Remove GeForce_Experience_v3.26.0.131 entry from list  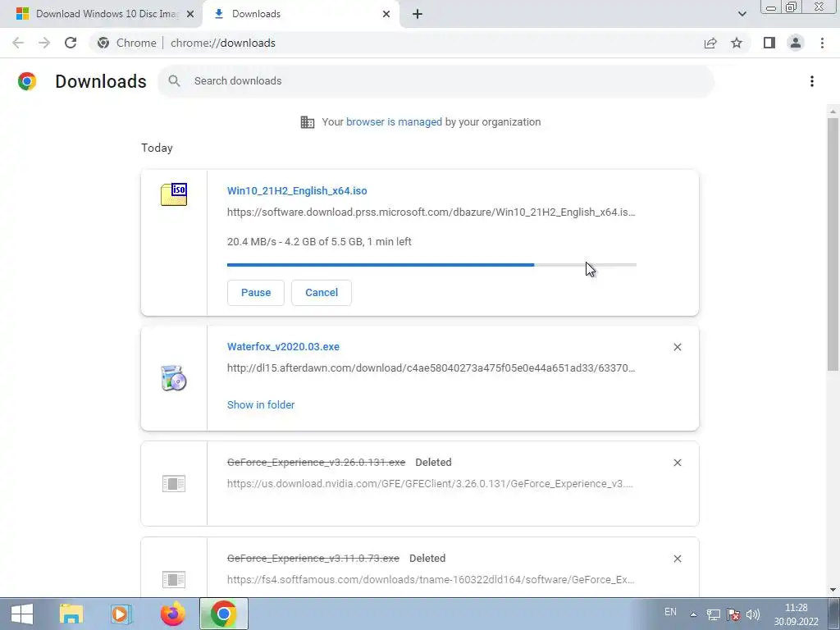(x=677, y=463)
